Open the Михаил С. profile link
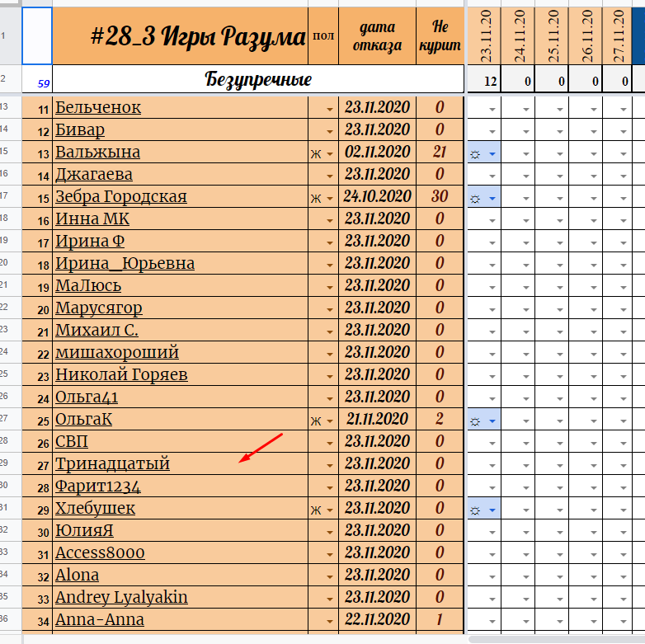 [x=97, y=330]
